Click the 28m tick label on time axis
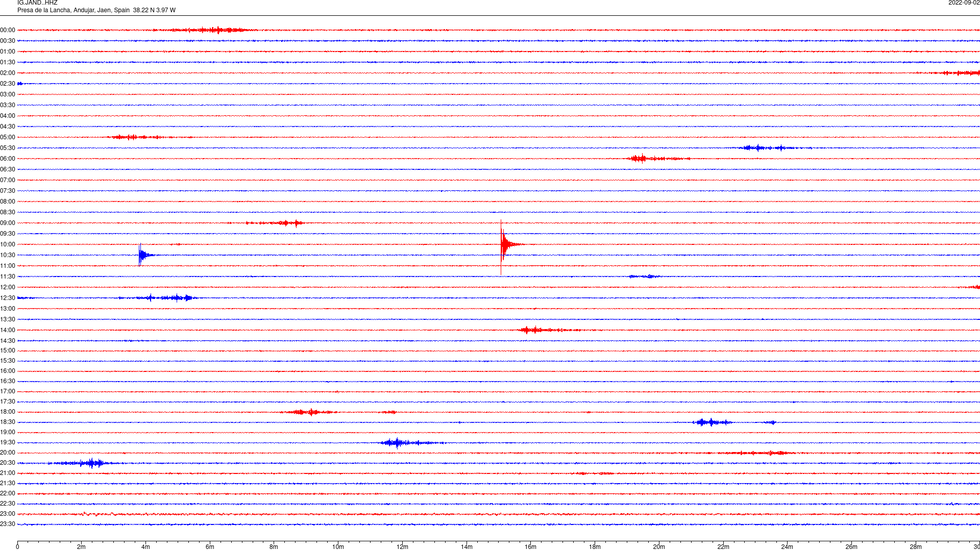The height and width of the screenshot is (551, 980). 916,547
